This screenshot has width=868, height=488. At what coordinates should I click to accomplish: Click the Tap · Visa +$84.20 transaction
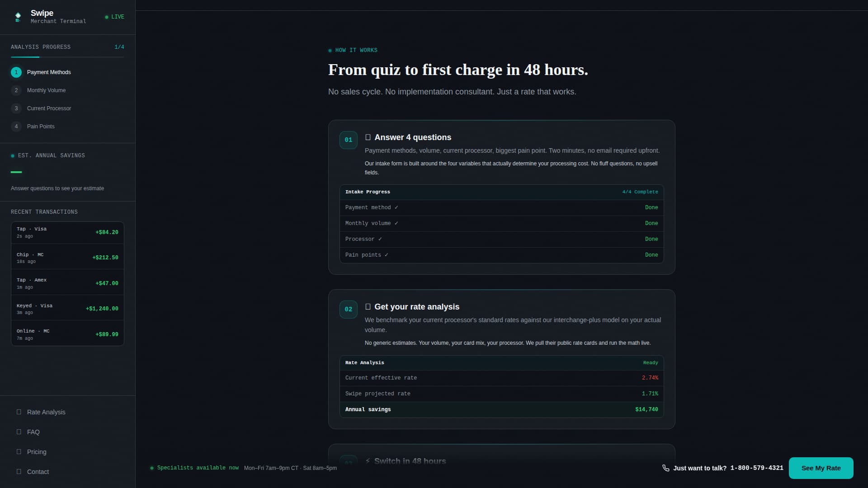67,232
